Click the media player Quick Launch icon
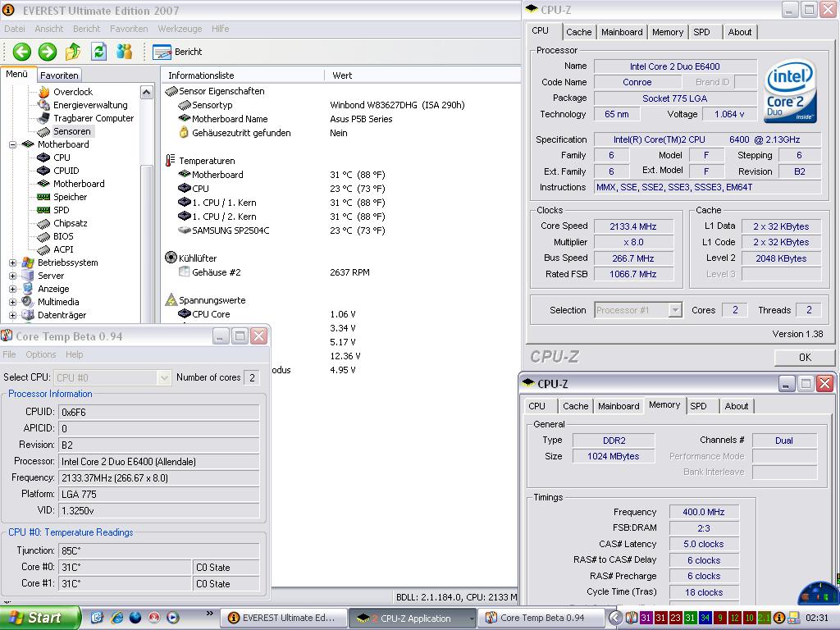Viewport: 840px width, 630px height. tap(172, 619)
